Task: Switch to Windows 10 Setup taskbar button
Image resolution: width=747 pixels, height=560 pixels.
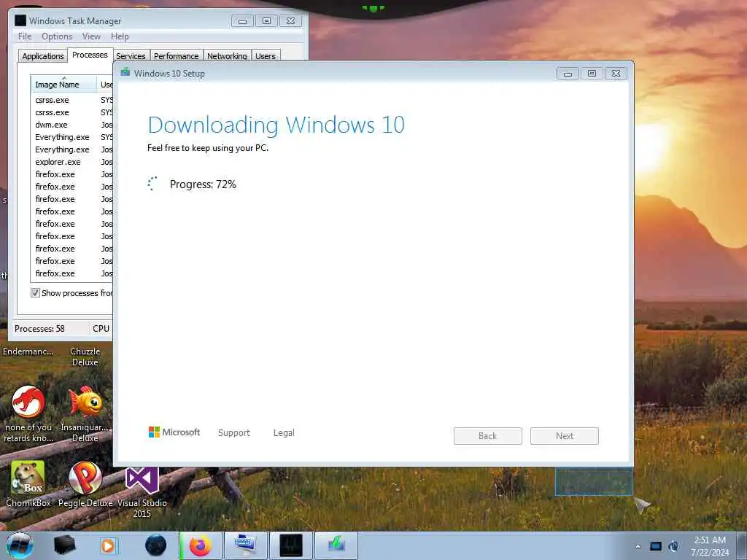Action: click(336, 545)
